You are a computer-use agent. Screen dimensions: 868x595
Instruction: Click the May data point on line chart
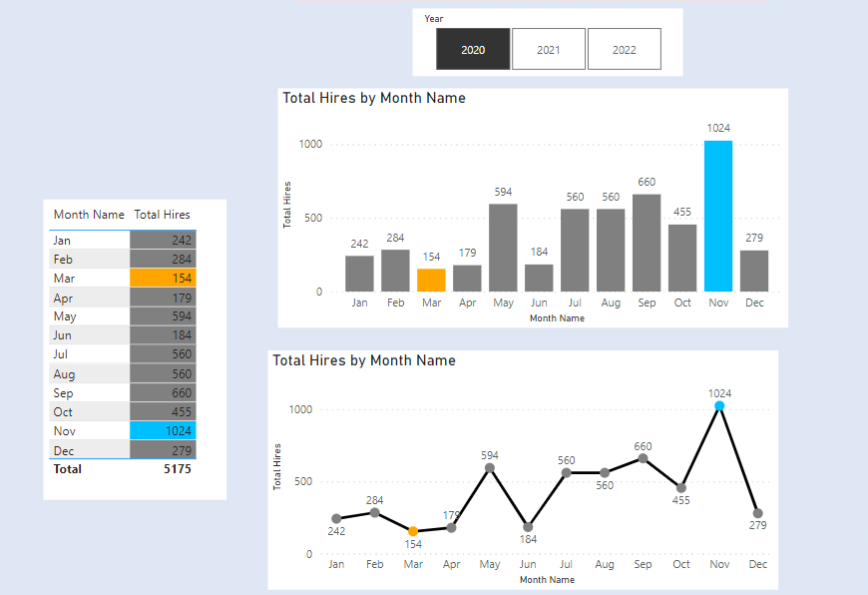490,468
